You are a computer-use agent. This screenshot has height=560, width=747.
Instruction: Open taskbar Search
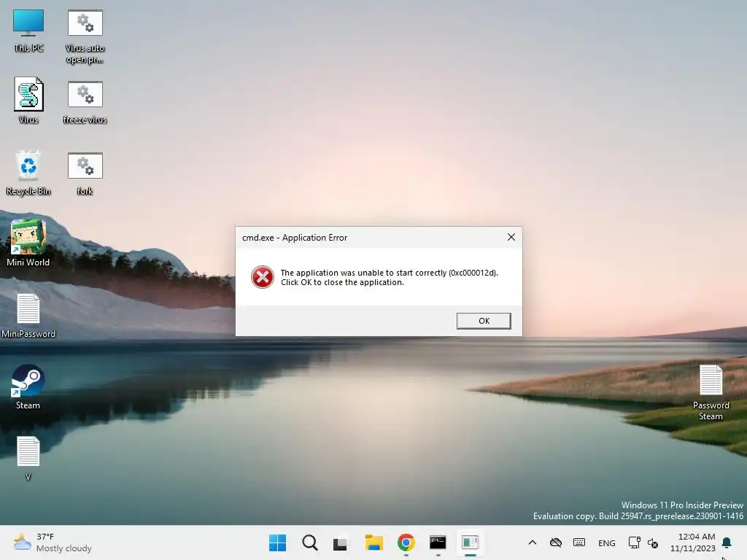point(309,542)
